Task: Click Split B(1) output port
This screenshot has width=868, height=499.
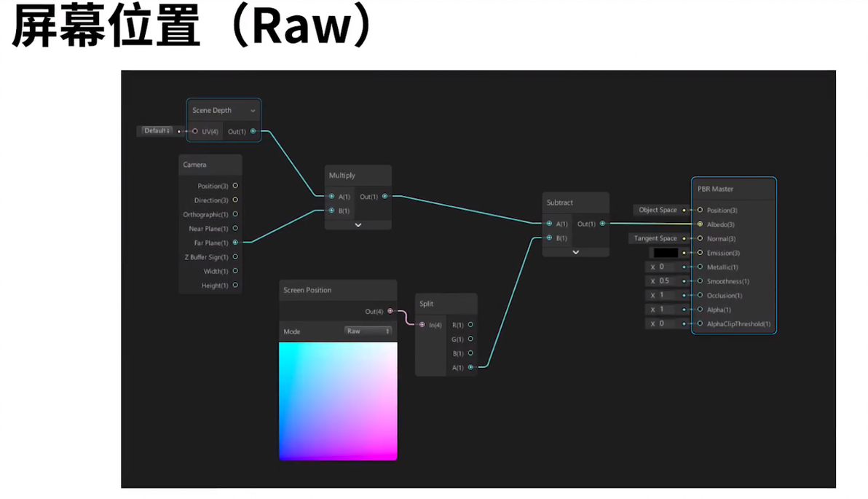Action: pyautogui.click(x=470, y=353)
